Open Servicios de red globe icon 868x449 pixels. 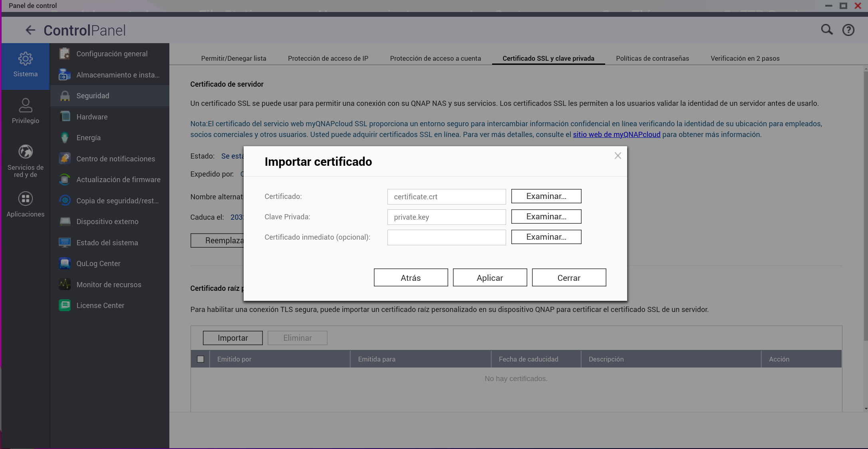25,152
